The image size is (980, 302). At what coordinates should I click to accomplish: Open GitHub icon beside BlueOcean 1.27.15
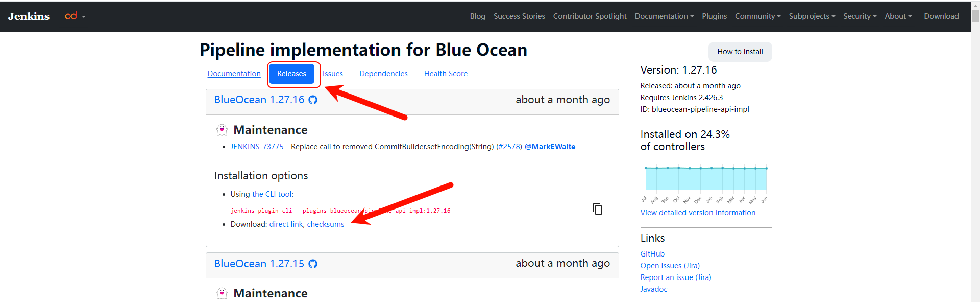(x=313, y=264)
